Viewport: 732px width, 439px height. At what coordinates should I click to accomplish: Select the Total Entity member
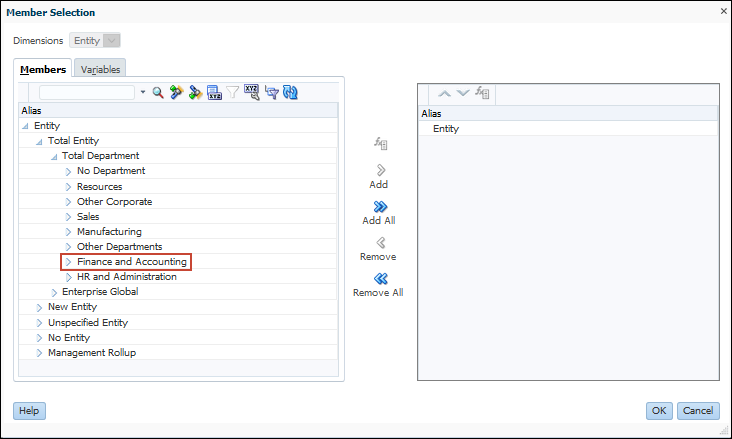[x=73, y=141]
